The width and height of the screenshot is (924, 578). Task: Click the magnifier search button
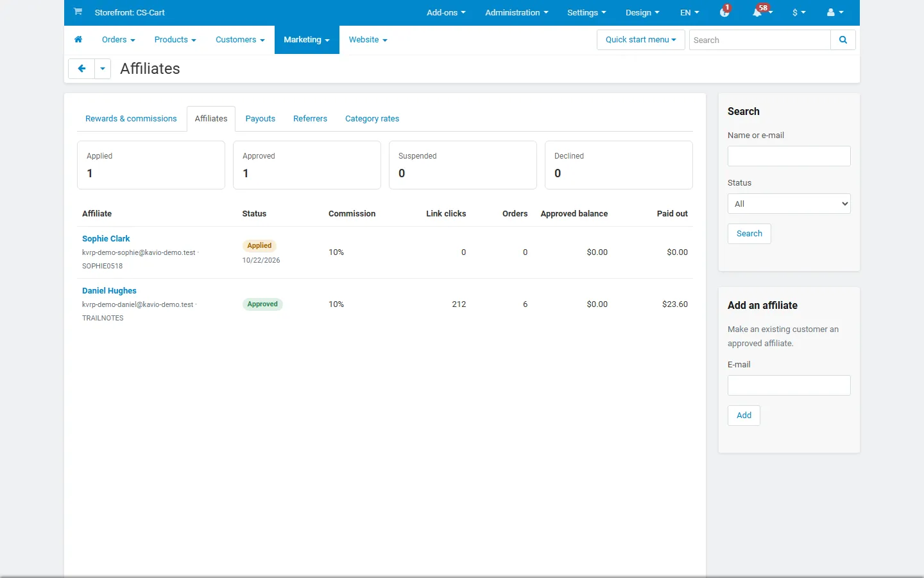843,40
